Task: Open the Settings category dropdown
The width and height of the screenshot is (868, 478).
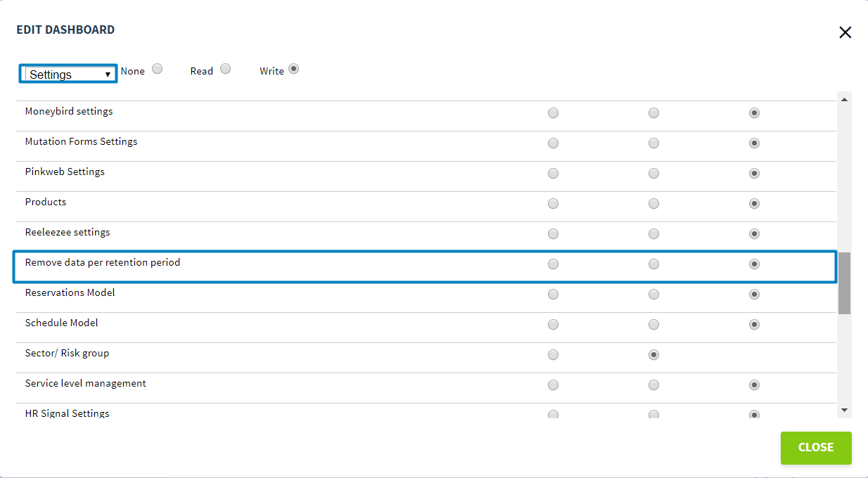Action: [x=68, y=74]
